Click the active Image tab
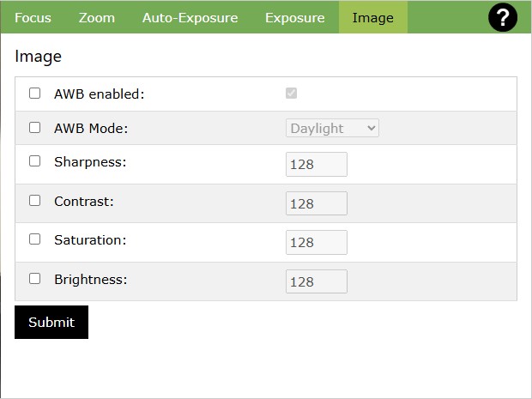The width and height of the screenshot is (532, 399). [x=372, y=17]
